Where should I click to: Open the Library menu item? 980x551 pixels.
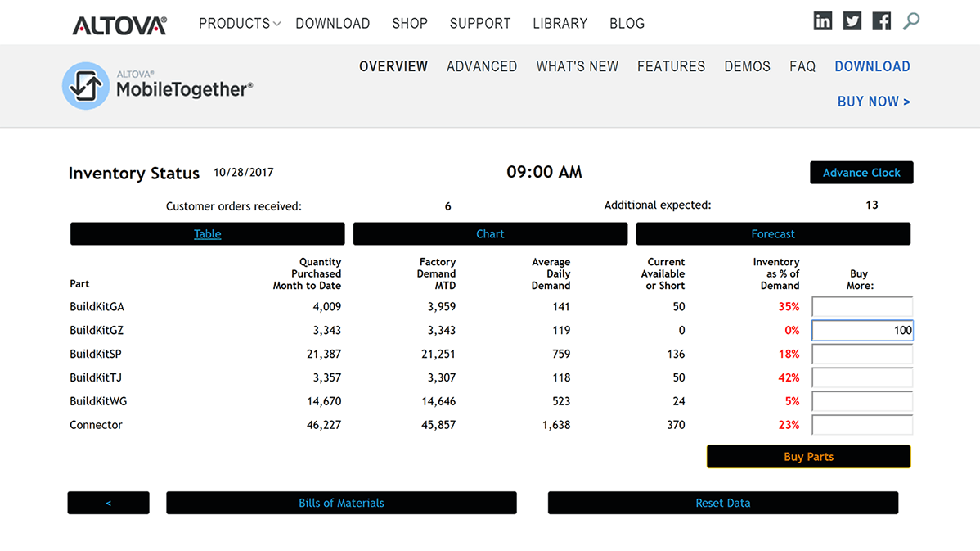(x=560, y=24)
